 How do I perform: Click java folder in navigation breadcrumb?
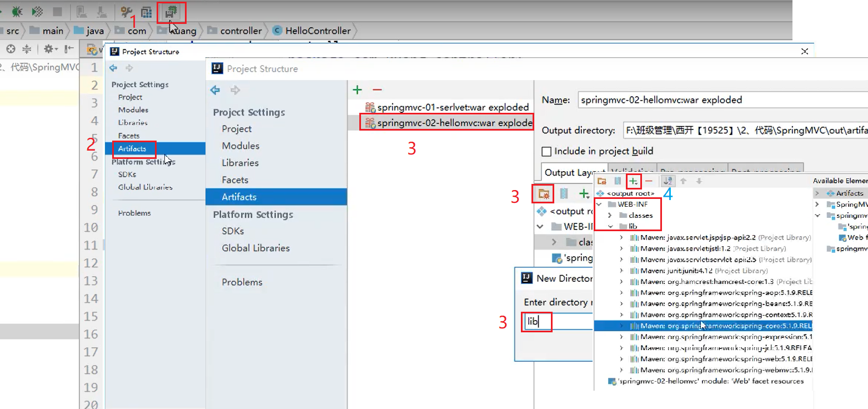click(89, 31)
